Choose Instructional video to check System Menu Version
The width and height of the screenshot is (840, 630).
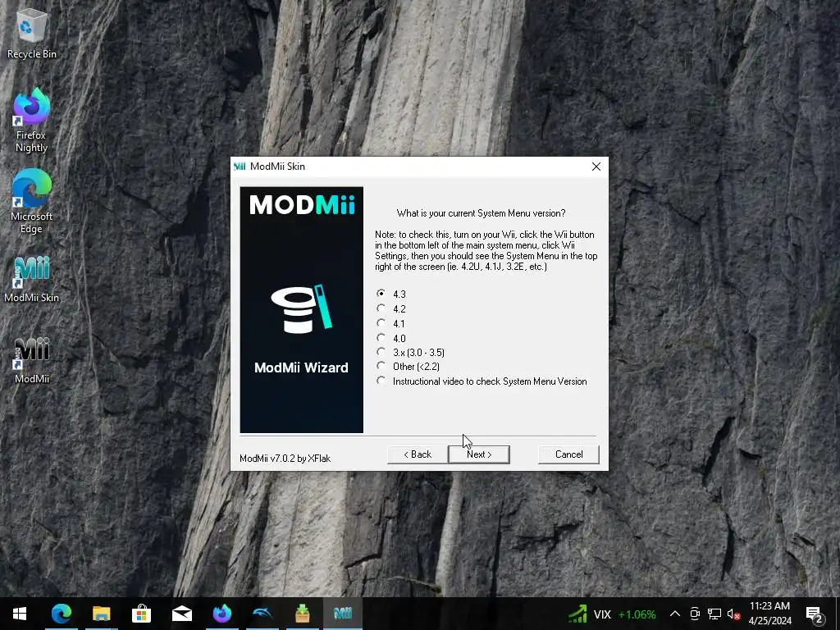[381, 381]
